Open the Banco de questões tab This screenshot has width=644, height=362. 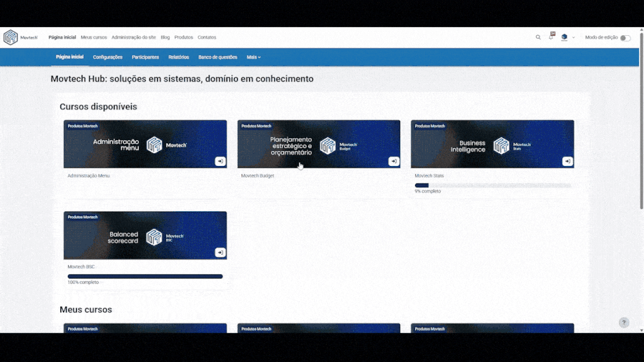point(218,57)
